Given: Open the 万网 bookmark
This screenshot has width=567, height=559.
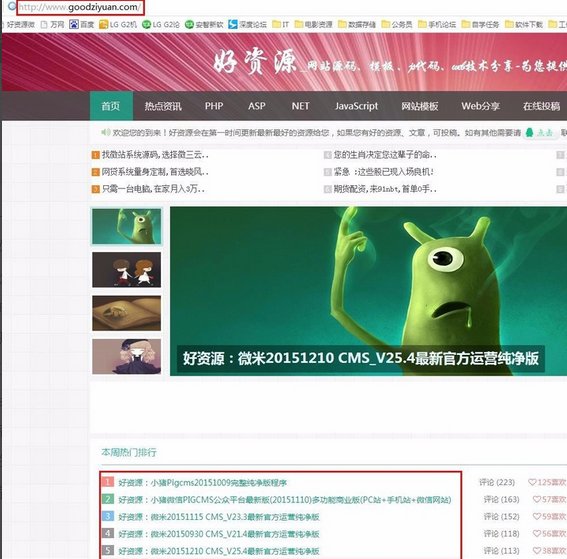Looking at the screenshot, I should click(53, 25).
